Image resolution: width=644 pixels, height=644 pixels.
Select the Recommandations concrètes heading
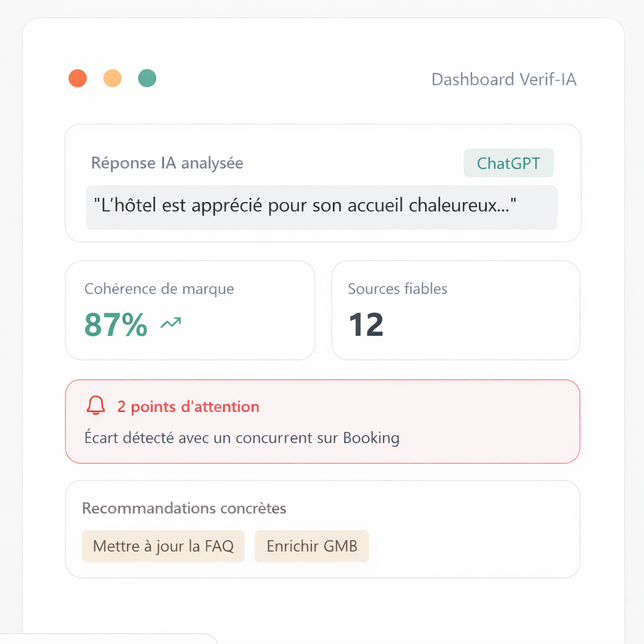click(x=184, y=508)
